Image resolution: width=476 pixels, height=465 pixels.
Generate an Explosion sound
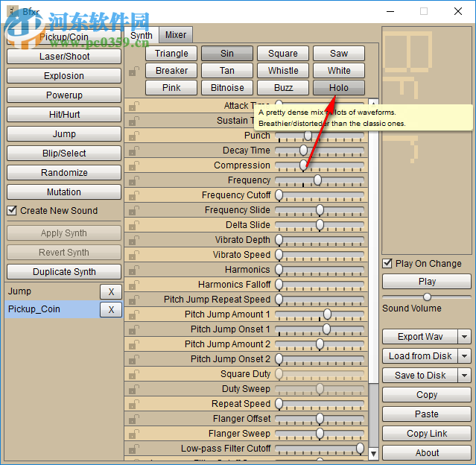(x=64, y=75)
